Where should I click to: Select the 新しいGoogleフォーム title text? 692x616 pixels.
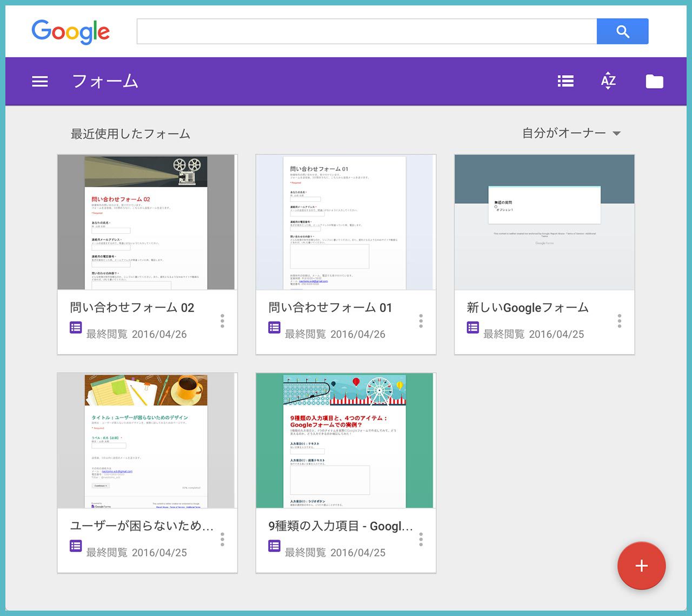pos(528,308)
